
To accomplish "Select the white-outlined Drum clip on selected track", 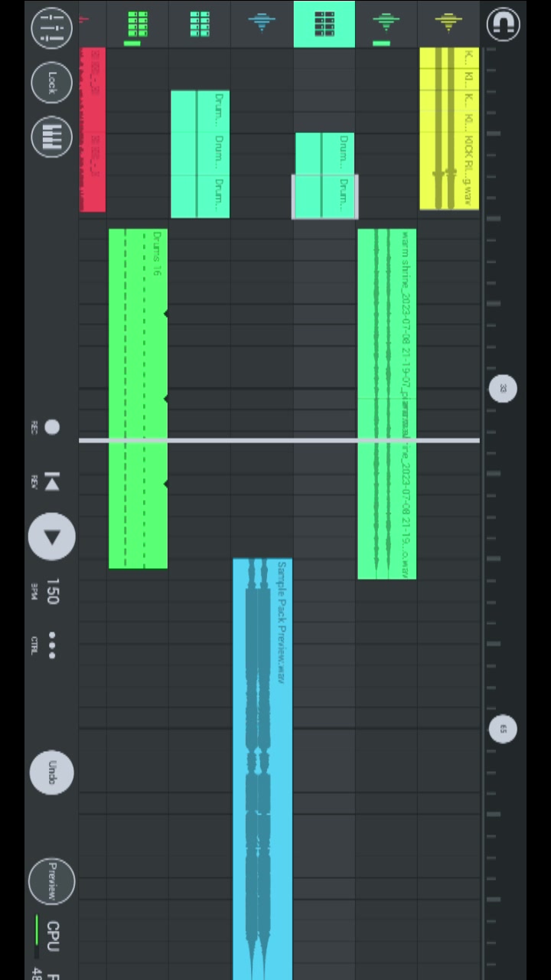I will coord(324,197).
